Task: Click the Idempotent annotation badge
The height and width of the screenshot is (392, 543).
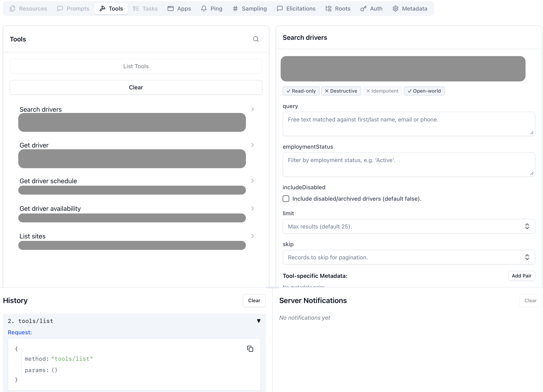Action: click(382, 91)
